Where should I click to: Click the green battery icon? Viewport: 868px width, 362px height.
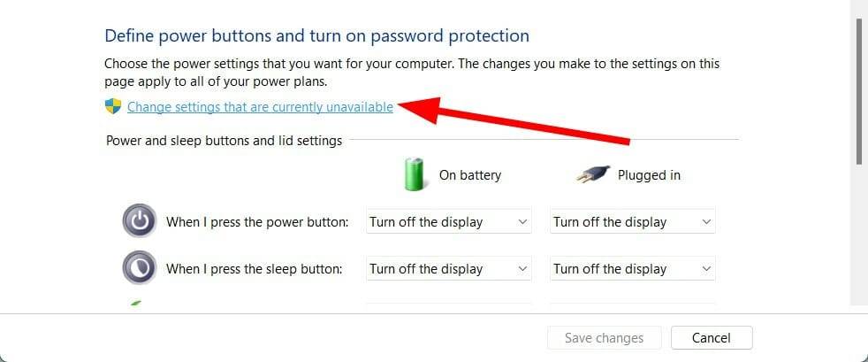(x=415, y=174)
